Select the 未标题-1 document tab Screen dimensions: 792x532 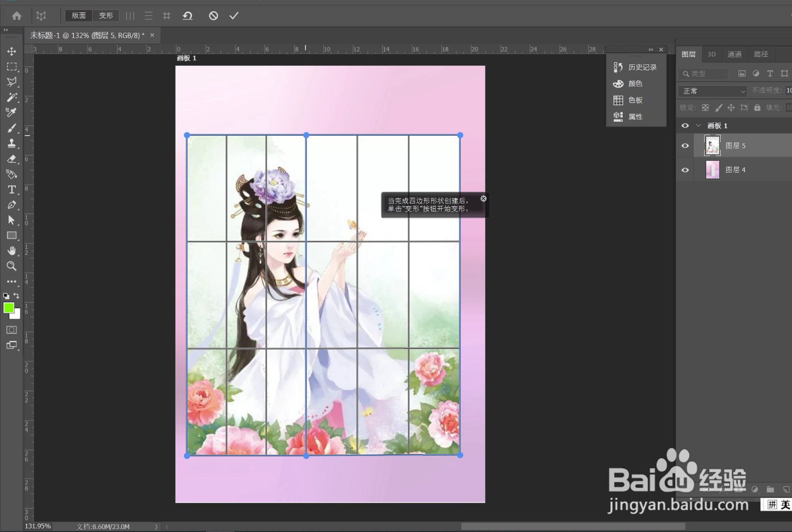[87, 36]
